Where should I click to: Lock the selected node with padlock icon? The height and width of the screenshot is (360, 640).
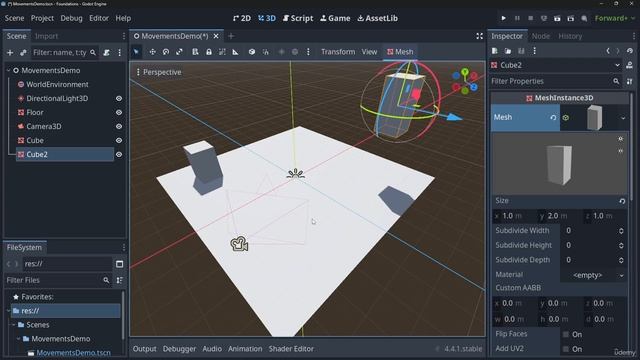coord(209,52)
